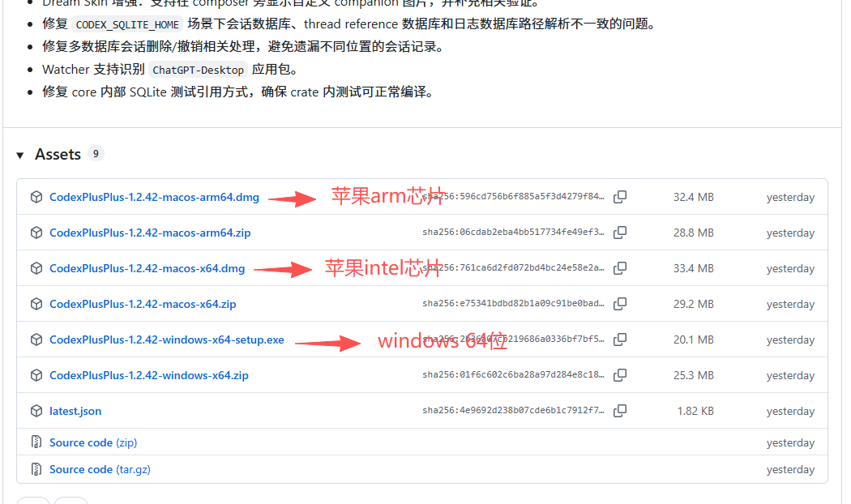The image size is (851, 504).
Task: Download Source code (tar.gz)
Action: pos(100,469)
